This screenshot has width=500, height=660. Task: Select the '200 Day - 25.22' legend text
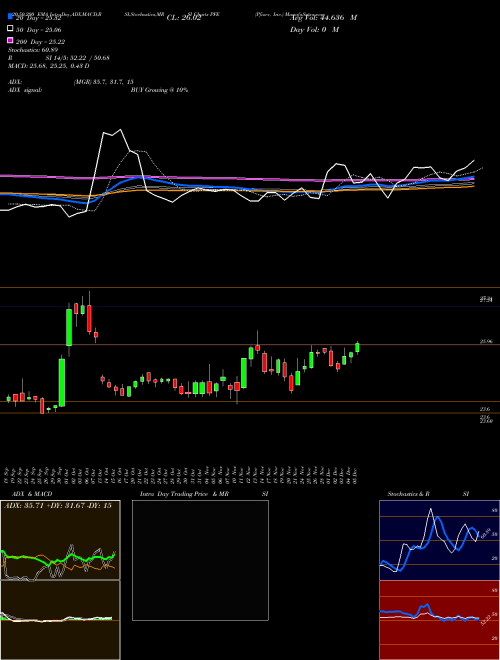[x=40, y=42]
